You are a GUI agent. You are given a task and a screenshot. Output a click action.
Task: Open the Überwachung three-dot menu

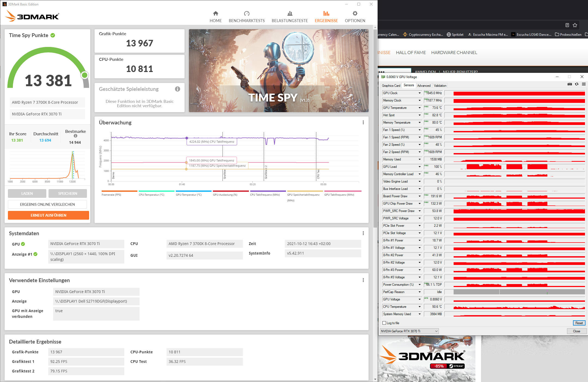(x=363, y=123)
